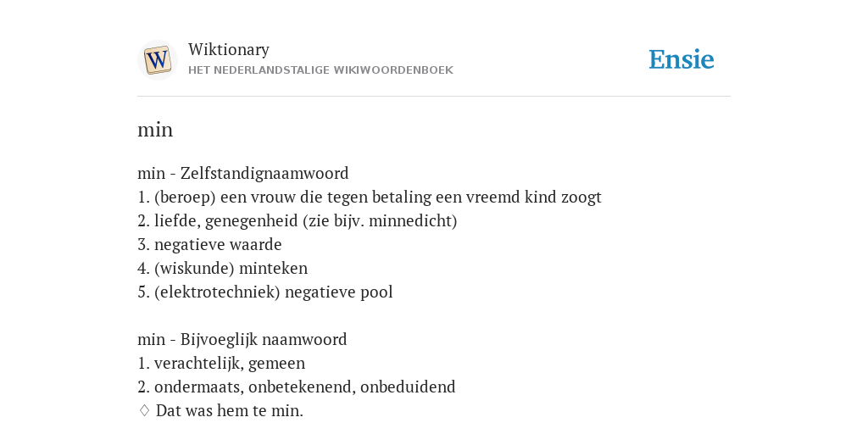Click the (wiskunde) minteken definition
The width and height of the screenshot is (868, 434).
pos(223,269)
